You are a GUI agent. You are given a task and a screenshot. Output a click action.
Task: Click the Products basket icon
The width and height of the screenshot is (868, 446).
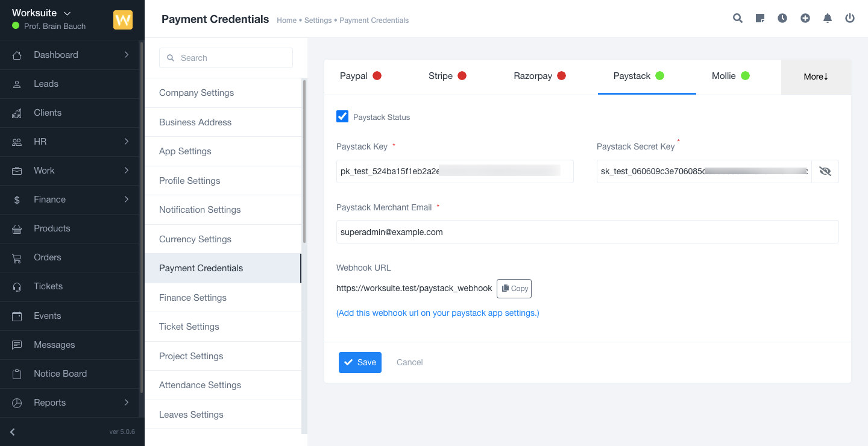click(x=17, y=228)
